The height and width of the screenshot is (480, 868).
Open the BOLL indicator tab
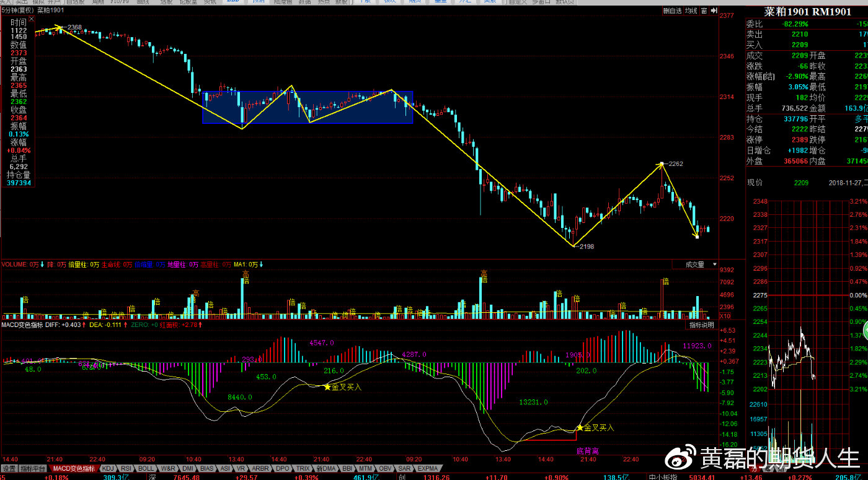[146, 469]
